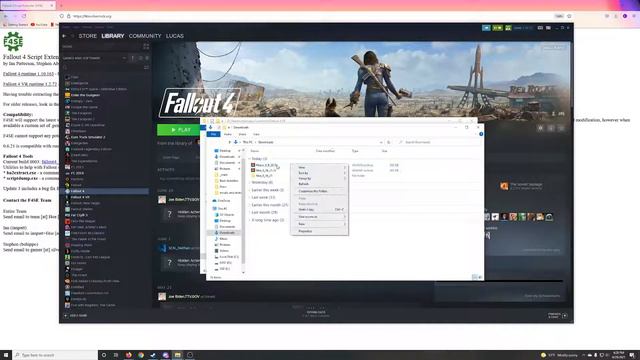Choose New in the context menu
This screenshot has width=640, height=360.
click(x=319, y=224)
